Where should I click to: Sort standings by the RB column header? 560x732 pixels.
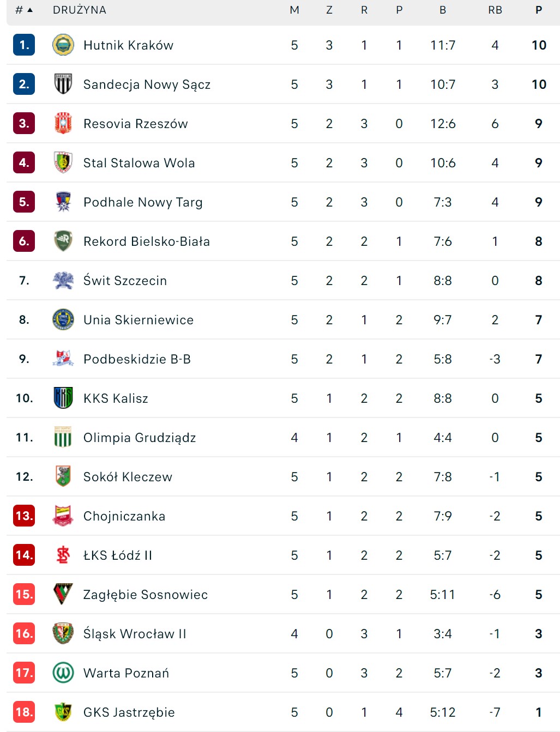coord(495,10)
